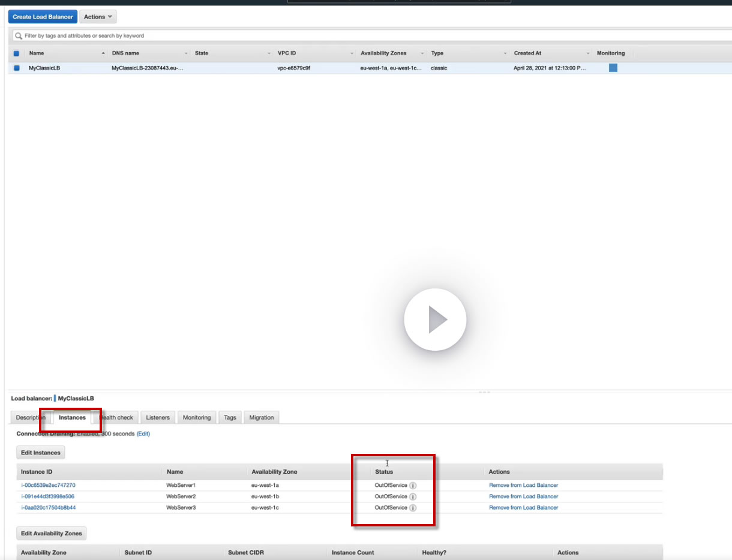The width and height of the screenshot is (732, 560).
Task: Click the blue Monitoring icon for MyClassicLB
Action: pos(613,68)
